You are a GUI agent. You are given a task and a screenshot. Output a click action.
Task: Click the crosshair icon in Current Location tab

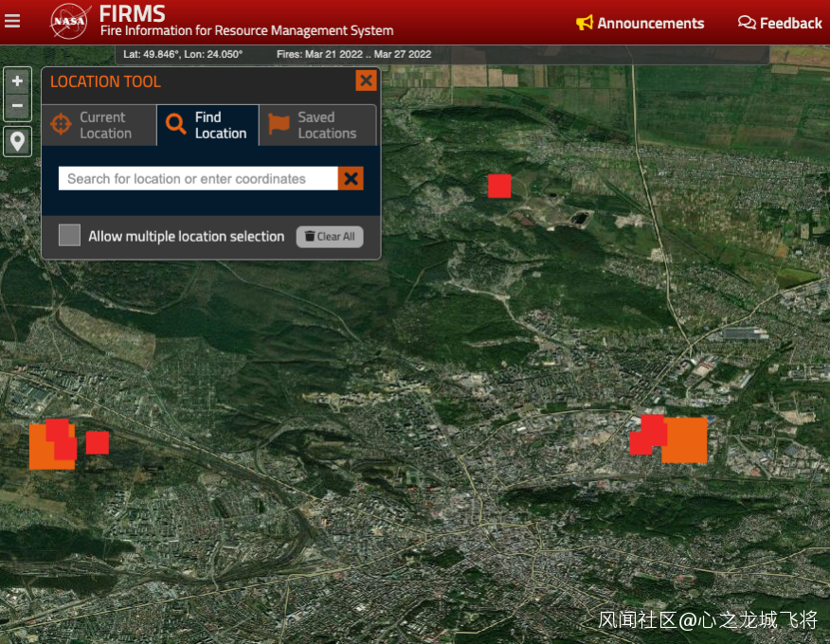61,124
